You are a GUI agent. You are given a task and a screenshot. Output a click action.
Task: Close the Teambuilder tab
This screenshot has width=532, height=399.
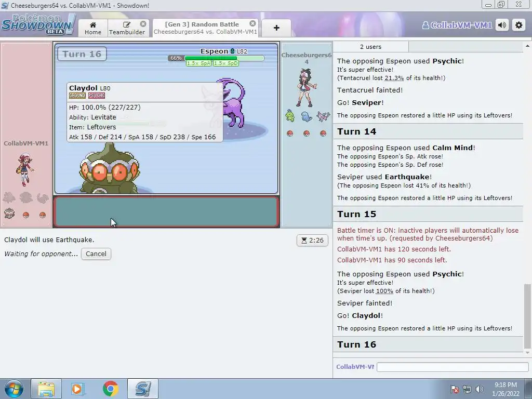pyautogui.click(x=143, y=24)
